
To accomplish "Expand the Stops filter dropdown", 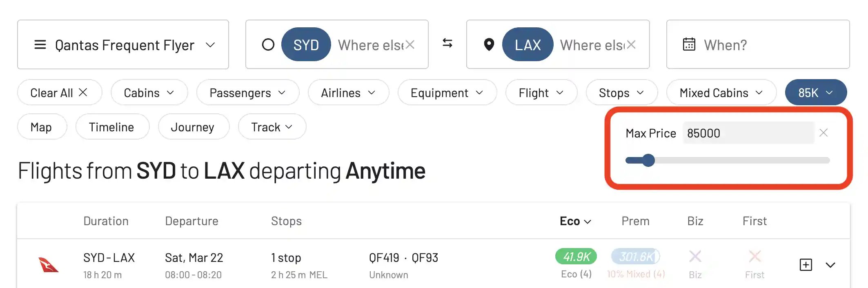I will (x=621, y=93).
